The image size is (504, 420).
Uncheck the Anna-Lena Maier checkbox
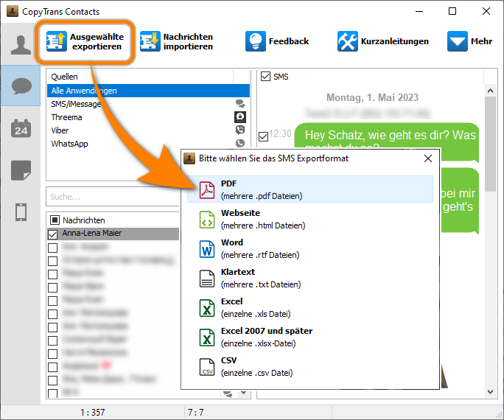point(53,234)
